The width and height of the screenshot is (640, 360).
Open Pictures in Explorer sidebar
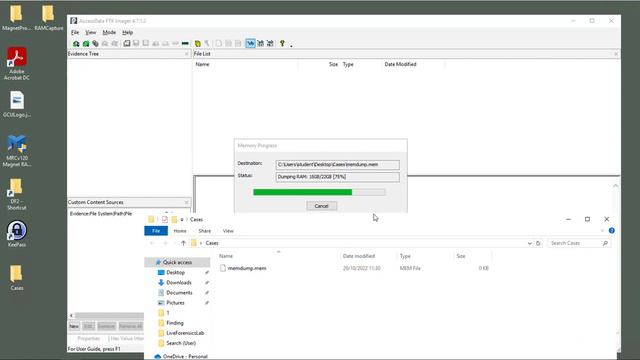(175, 303)
